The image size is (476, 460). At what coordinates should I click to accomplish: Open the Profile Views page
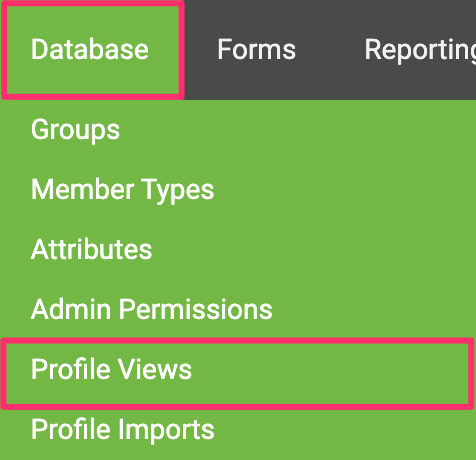[x=111, y=369]
